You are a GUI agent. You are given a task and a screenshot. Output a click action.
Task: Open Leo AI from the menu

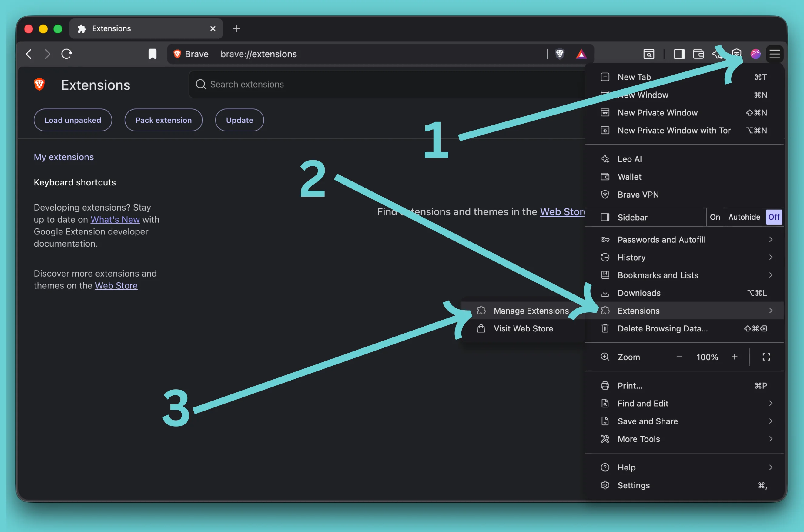(684, 159)
